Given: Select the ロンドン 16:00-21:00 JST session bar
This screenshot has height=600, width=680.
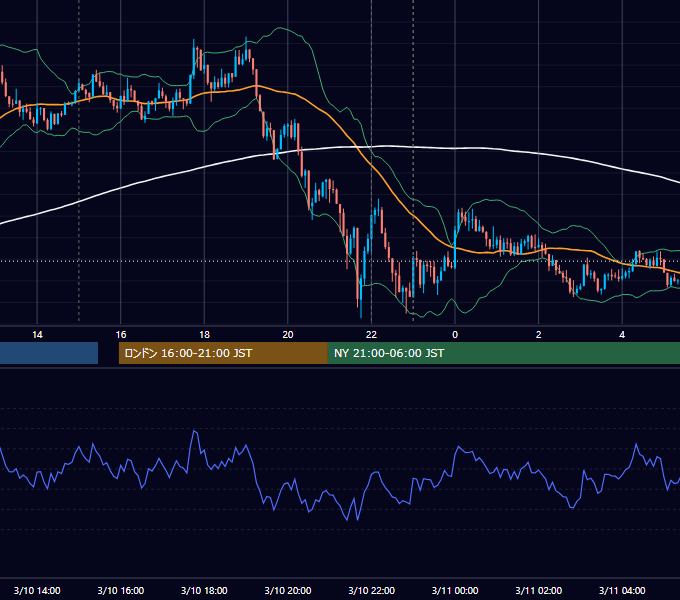Looking at the screenshot, I should [x=223, y=353].
